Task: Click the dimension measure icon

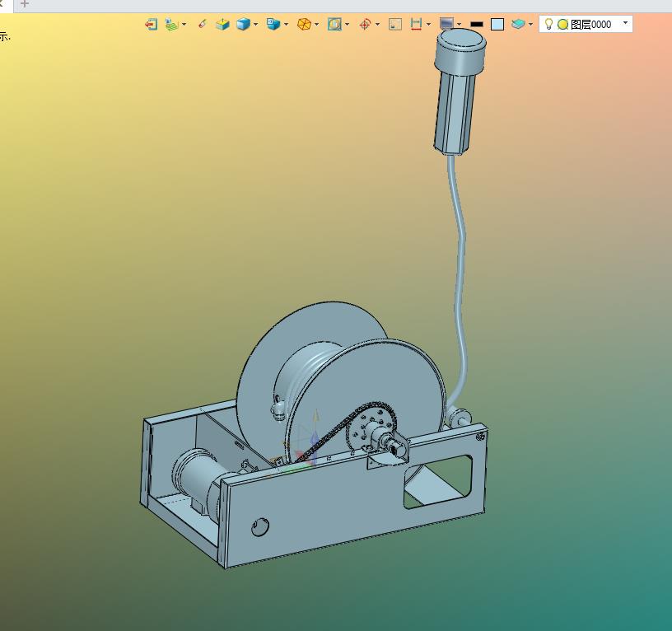Action: [x=416, y=24]
